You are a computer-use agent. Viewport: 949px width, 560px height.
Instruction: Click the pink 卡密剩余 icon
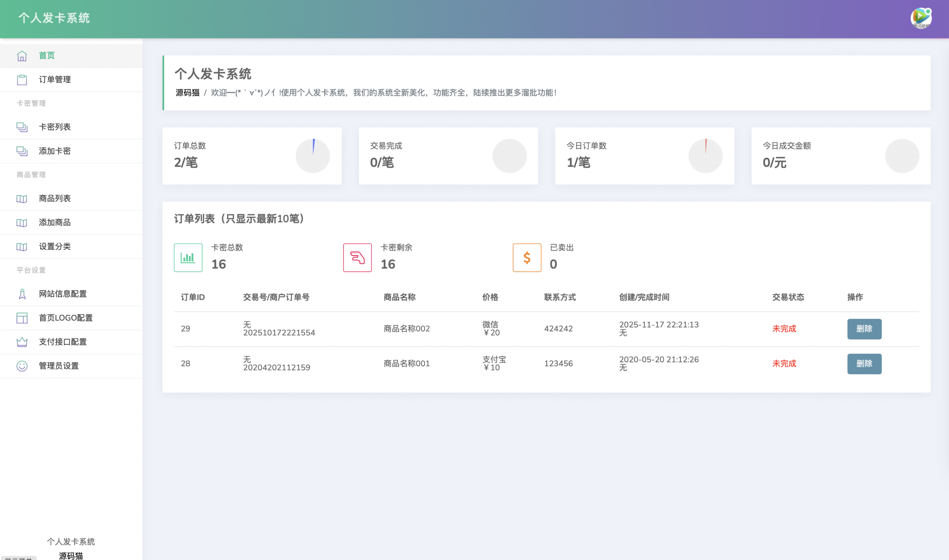(x=357, y=257)
